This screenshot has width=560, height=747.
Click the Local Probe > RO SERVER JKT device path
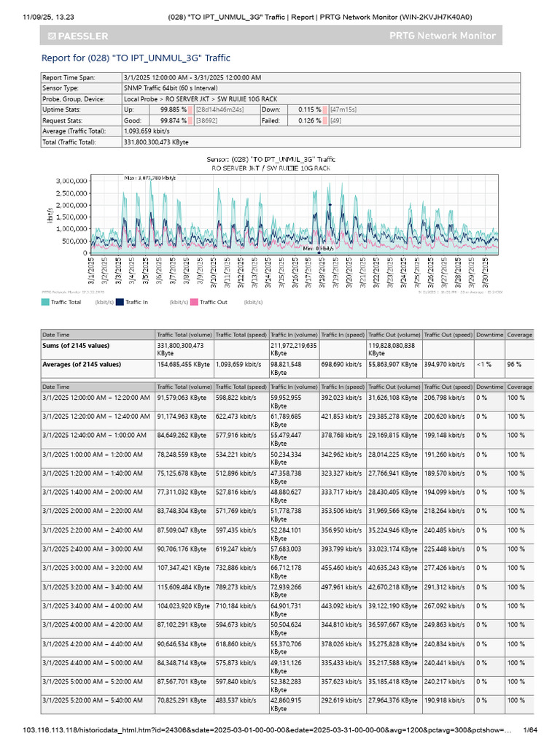pos(201,99)
